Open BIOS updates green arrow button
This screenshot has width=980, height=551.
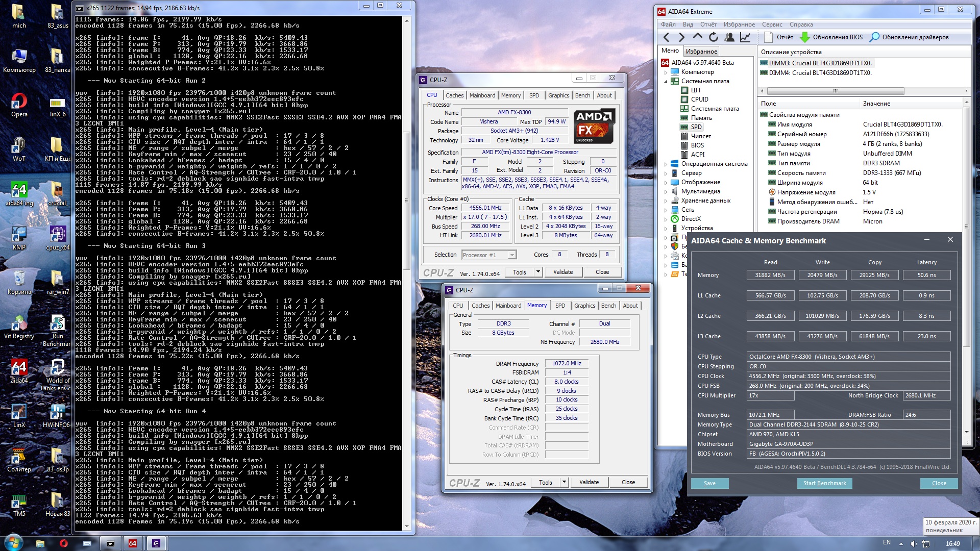pyautogui.click(x=805, y=37)
